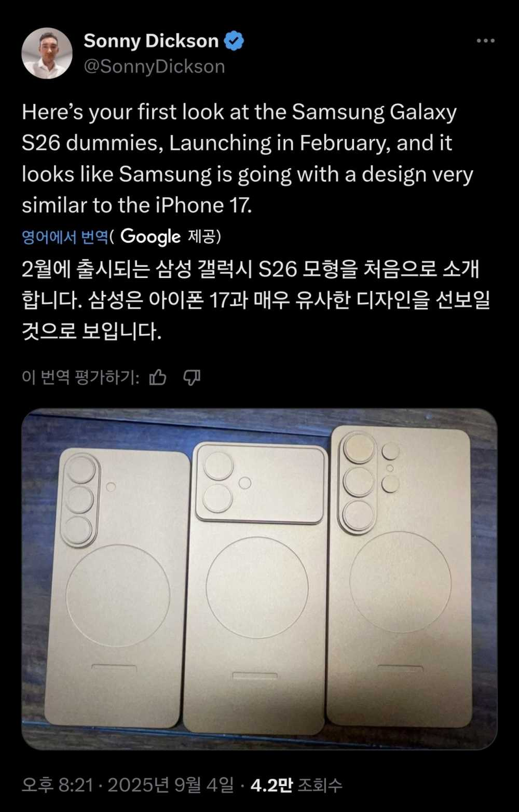The image size is (519, 812).
Task: Click the date 2025년 9월 4일
Action: click(171, 785)
